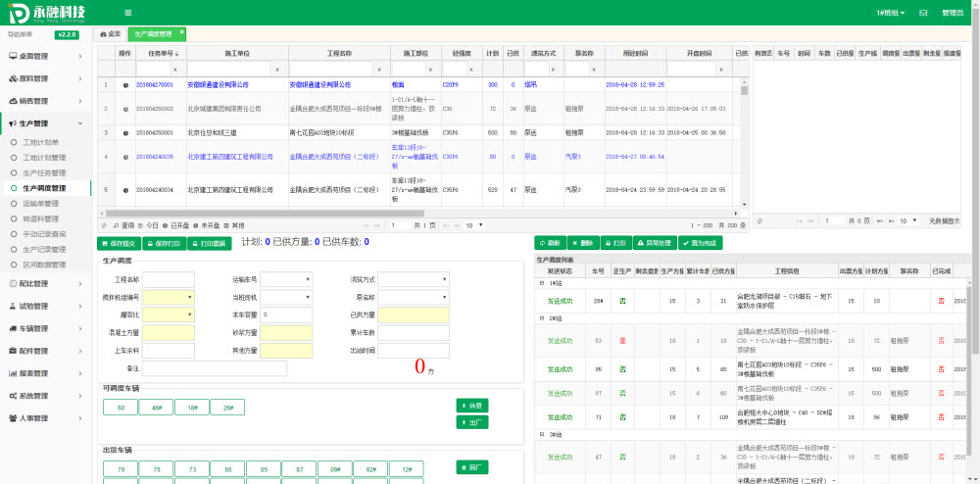
Task: Toggle the 未开盘 filter option
Action: (207, 225)
